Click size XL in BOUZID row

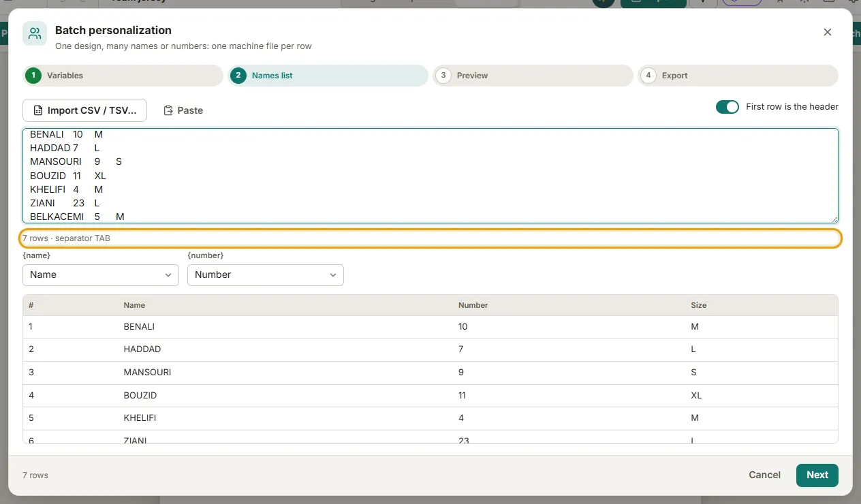(x=696, y=396)
